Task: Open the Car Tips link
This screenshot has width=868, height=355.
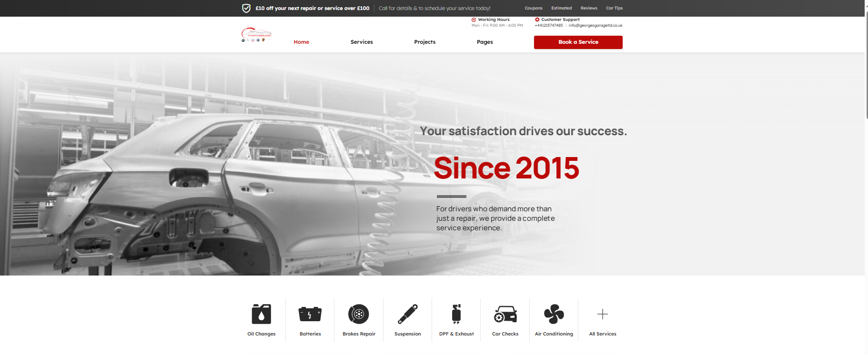Action: click(x=614, y=8)
